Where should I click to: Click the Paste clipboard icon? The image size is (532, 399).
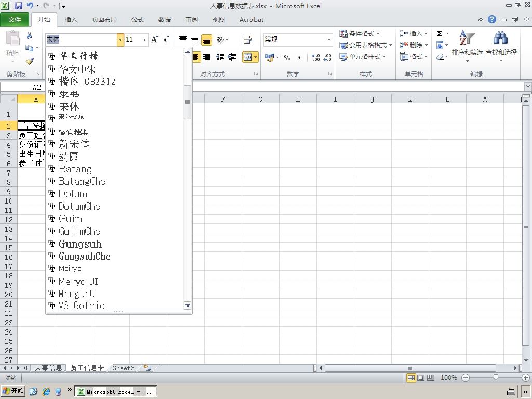(x=13, y=38)
